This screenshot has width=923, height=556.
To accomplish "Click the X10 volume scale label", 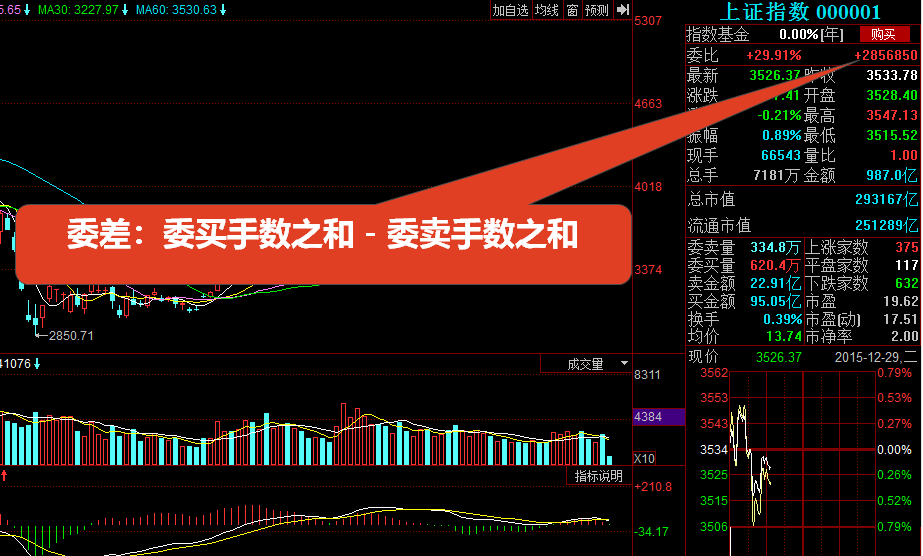I will [644, 458].
